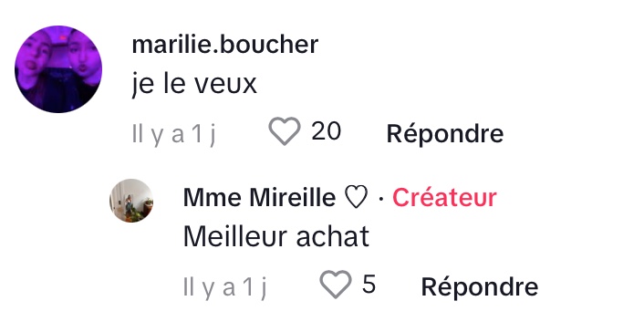View the 5 likes count on reply
The image size is (644, 332).
click(x=369, y=284)
